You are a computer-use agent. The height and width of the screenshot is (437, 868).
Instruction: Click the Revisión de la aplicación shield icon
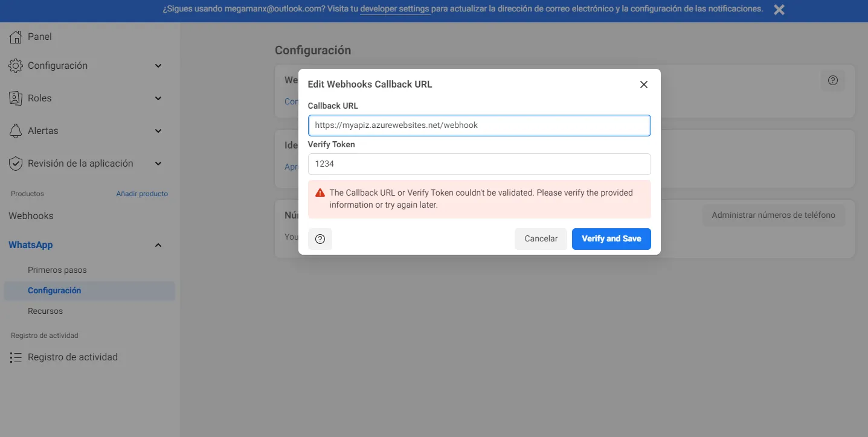click(x=16, y=164)
